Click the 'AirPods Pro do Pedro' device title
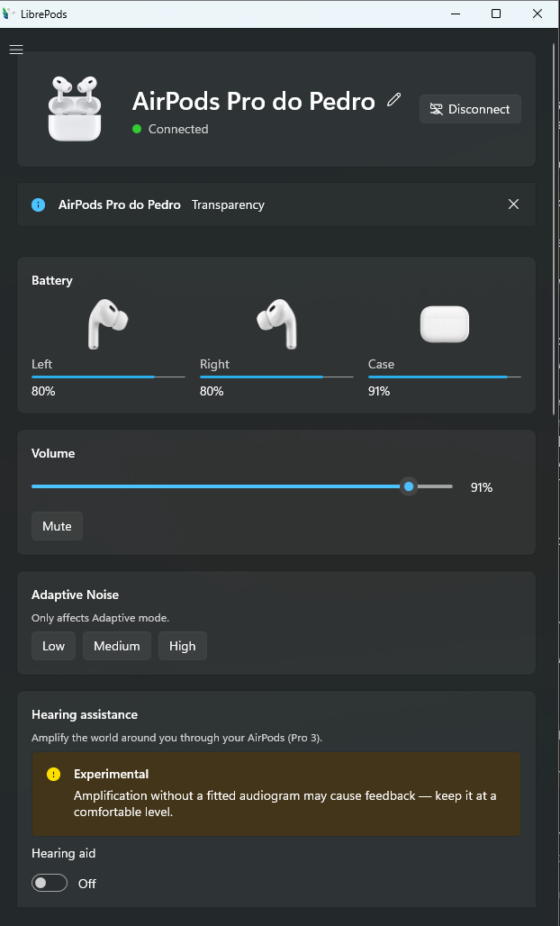This screenshot has width=560, height=926. pos(254,101)
